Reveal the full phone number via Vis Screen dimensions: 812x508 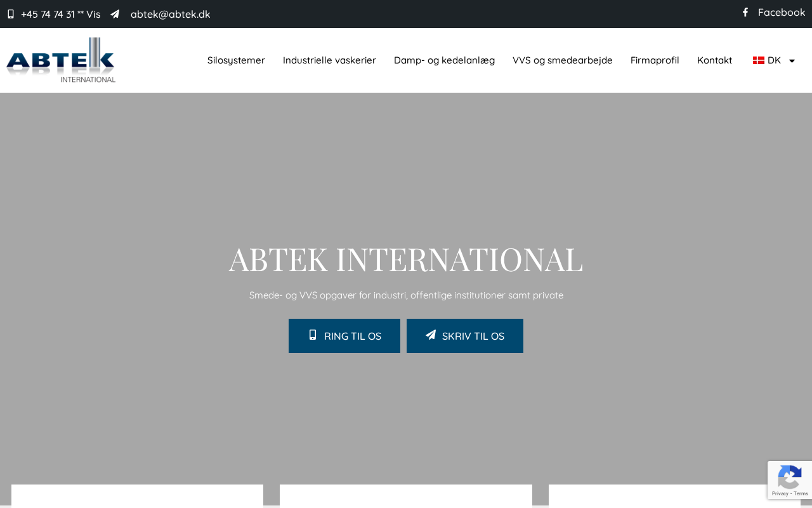(x=93, y=14)
